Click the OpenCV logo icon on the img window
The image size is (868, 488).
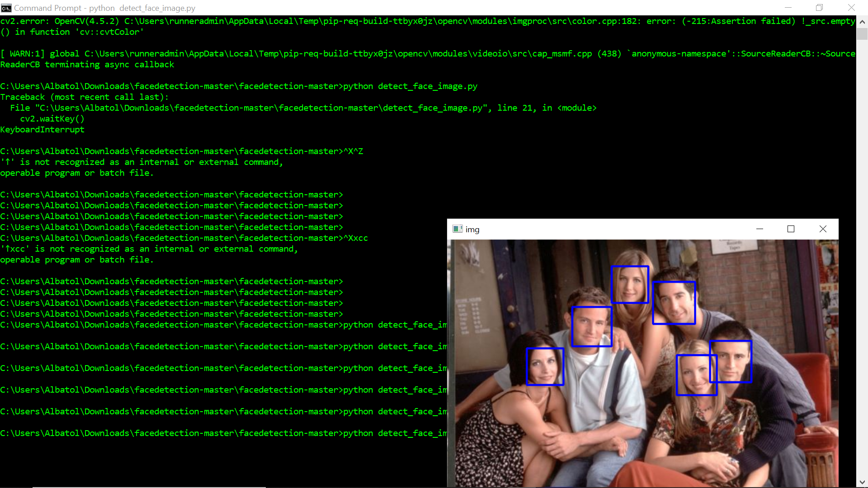458,229
